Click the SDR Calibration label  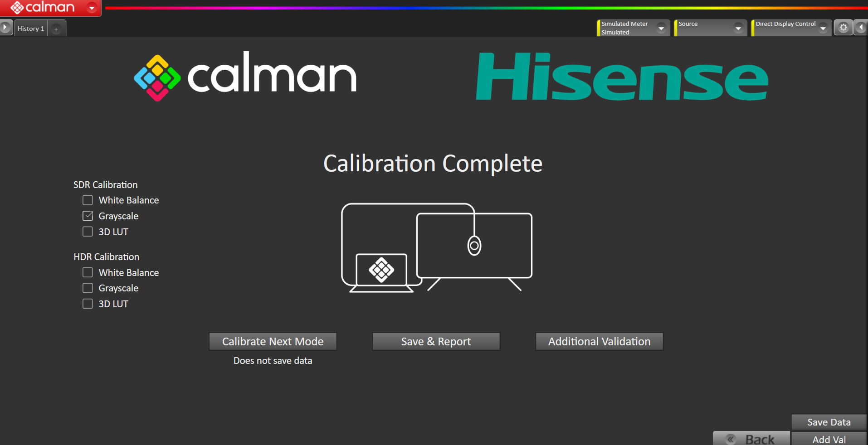106,185
